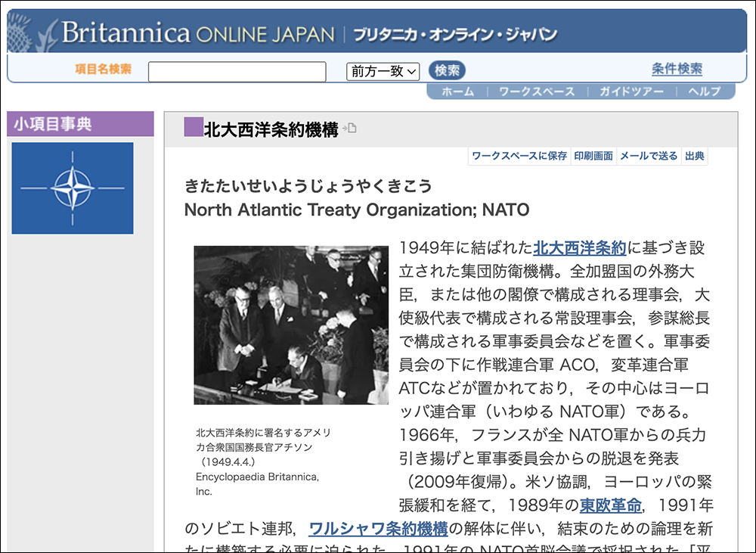This screenshot has width=756, height=553.
Task: Open the NATO flag thumbnail in the sidebar
Action: pyautogui.click(x=73, y=188)
